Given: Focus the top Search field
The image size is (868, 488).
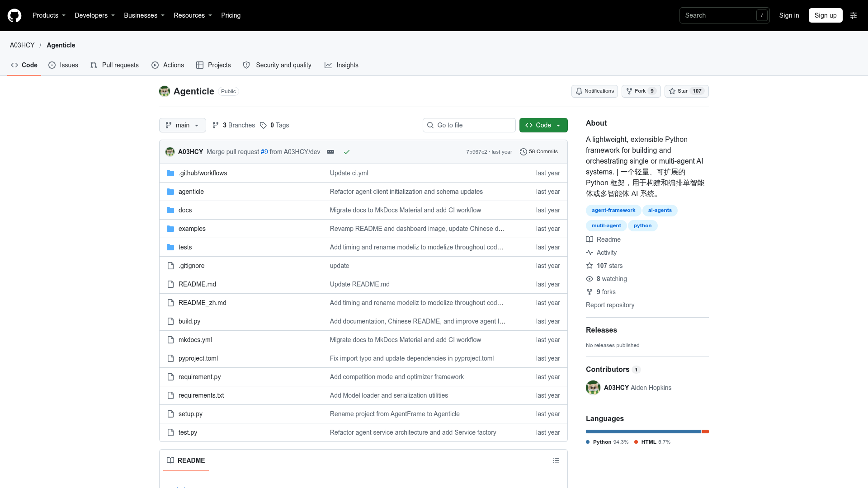Looking at the screenshot, I should pyautogui.click(x=724, y=15).
